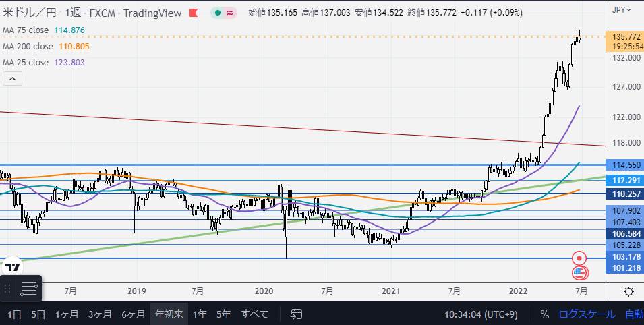
Task: Click the 135.772 current price label
Action: pos(626,37)
